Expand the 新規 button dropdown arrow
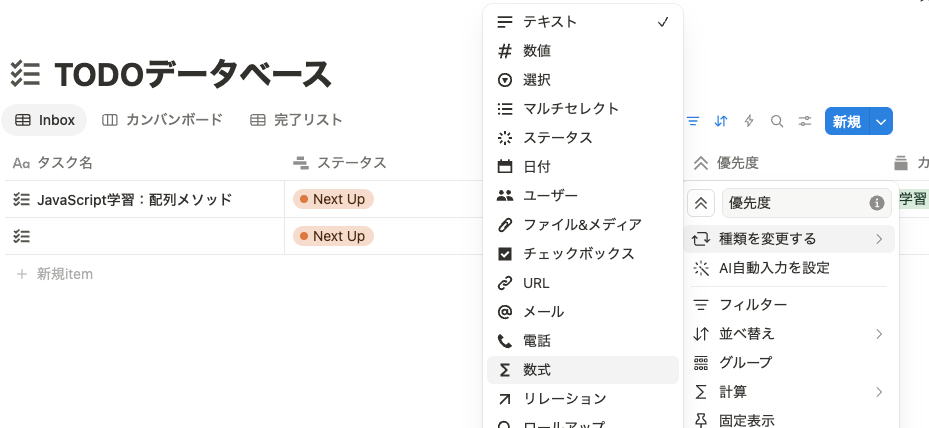This screenshot has width=929, height=428. pyautogui.click(x=881, y=121)
